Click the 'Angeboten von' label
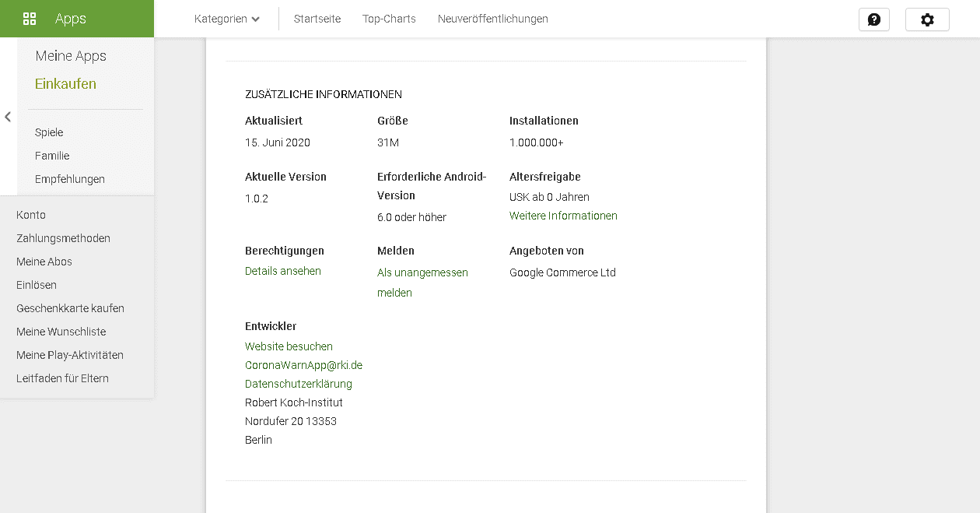Screen dimensions: 980x513 click(x=547, y=251)
